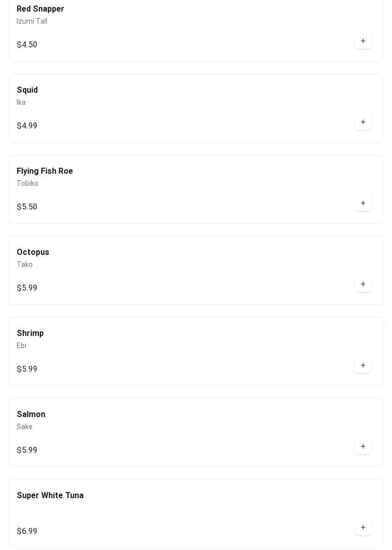Open the Red Snapper item title
Viewport: 392px width, 550px height.
(40, 9)
